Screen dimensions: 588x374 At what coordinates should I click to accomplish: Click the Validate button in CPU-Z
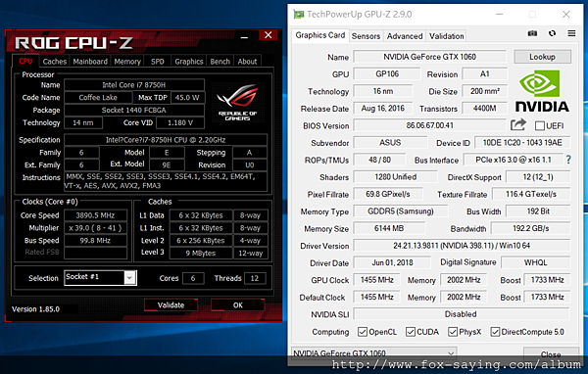tap(171, 305)
